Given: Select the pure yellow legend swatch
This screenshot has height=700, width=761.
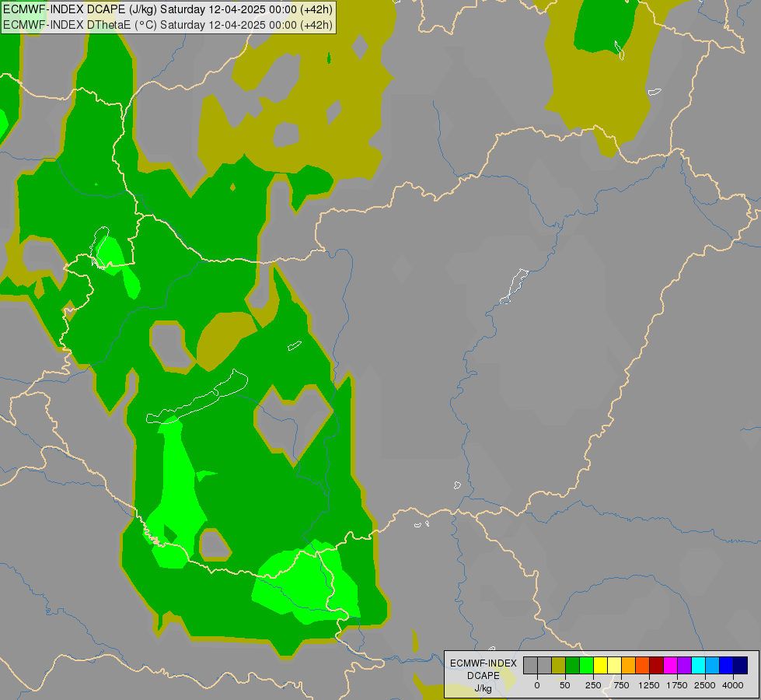Looking at the screenshot, I should pyautogui.click(x=600, y=666).
